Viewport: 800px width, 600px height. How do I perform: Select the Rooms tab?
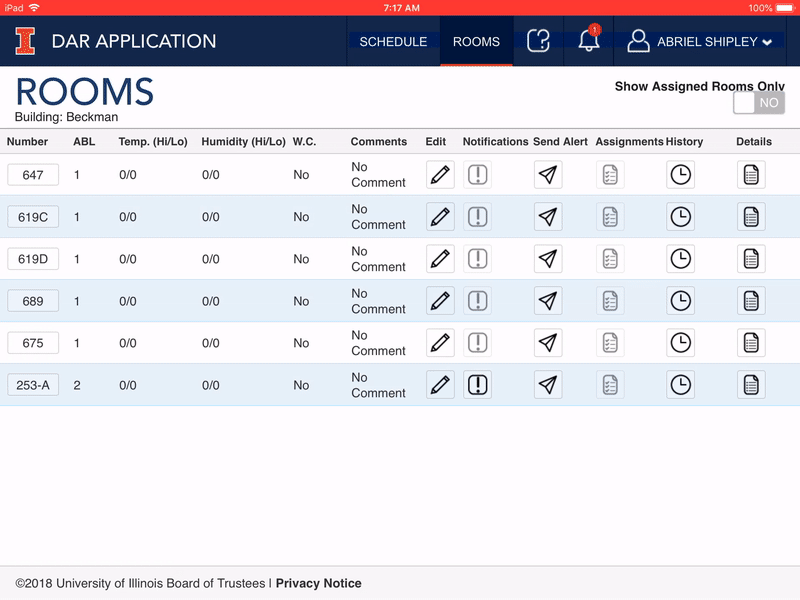(476, 41)
